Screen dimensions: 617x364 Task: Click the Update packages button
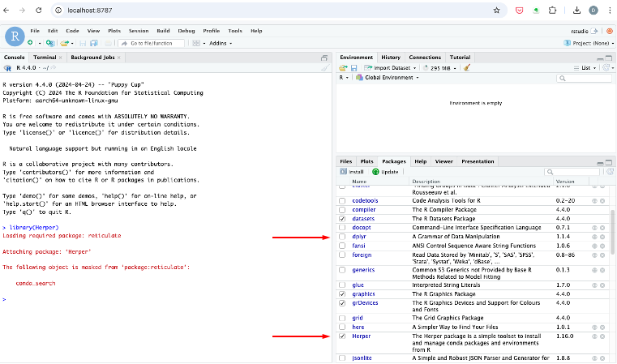click(x=385, y=172)
